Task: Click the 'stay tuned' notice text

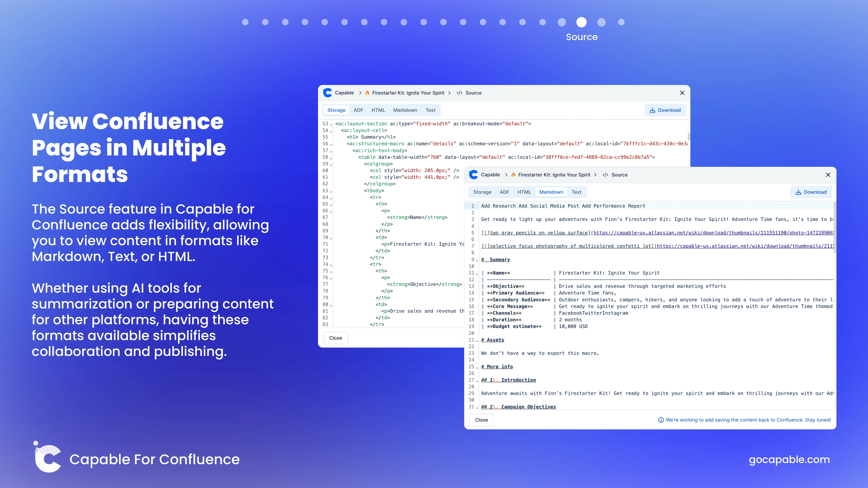Action: coord(748,420)
